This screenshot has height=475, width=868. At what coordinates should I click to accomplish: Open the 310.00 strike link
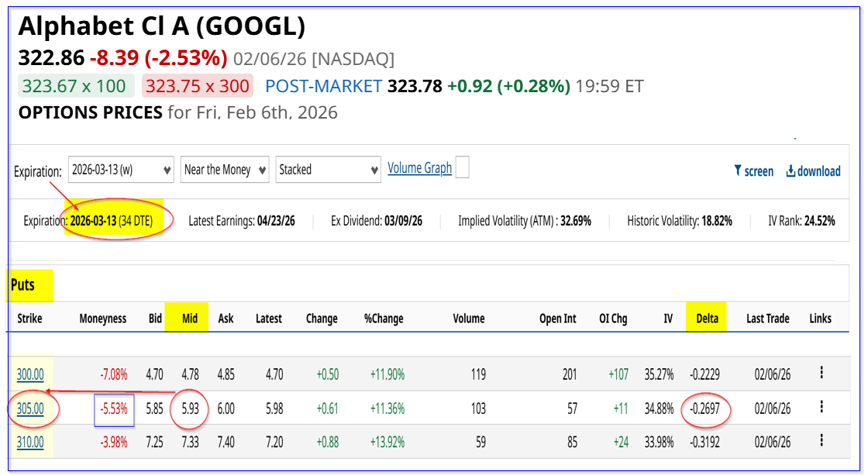pyautogui.click(x=30, y=443)
